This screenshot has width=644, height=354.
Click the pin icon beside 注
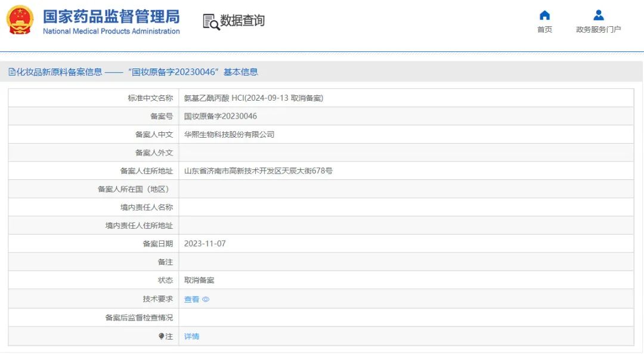pos(162,336)
